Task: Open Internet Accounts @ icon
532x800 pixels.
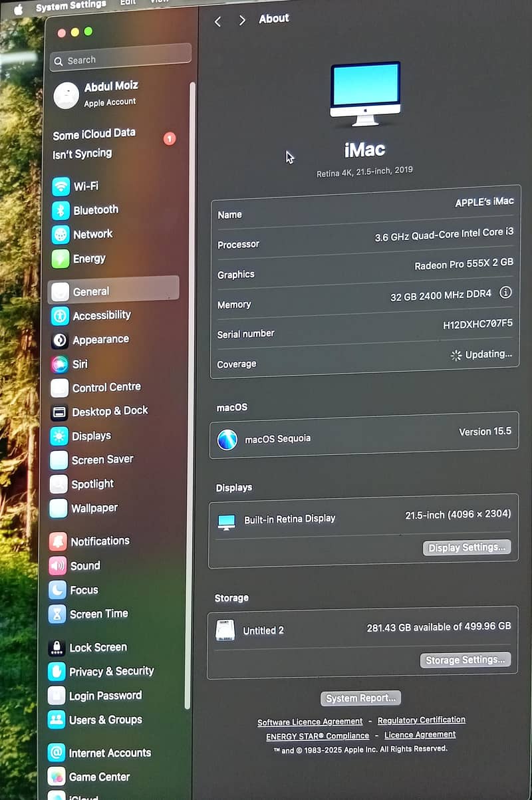Action: (57, 753)
